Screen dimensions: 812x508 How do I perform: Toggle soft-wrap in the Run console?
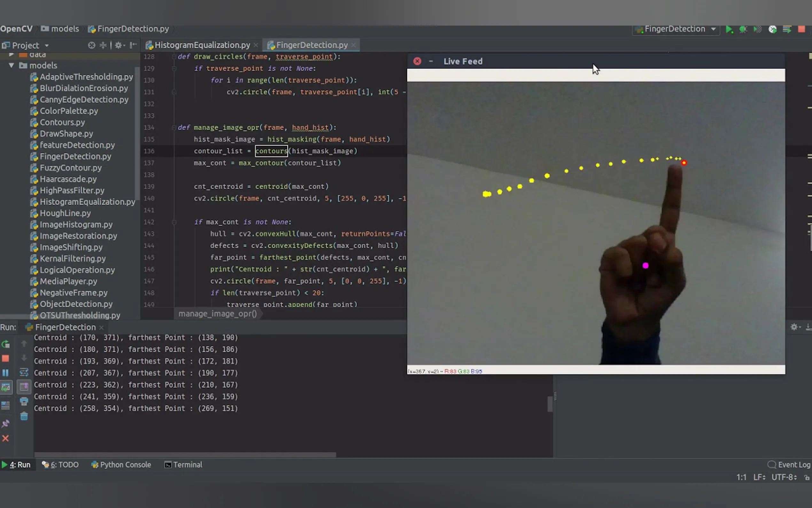point(24,372)
